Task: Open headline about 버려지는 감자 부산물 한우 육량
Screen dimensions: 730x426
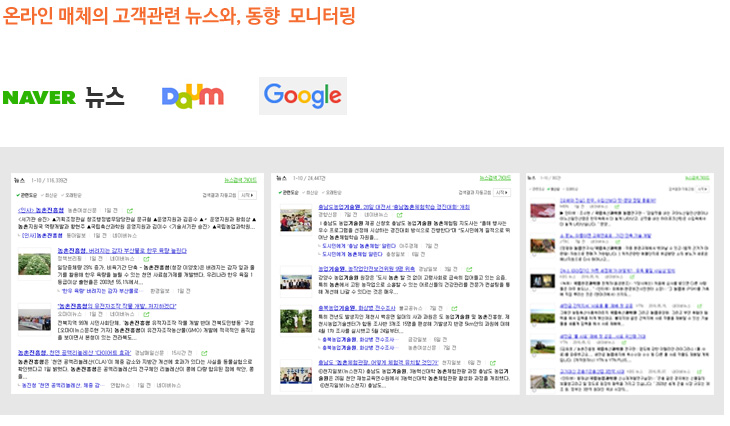Action: point(122,250)
